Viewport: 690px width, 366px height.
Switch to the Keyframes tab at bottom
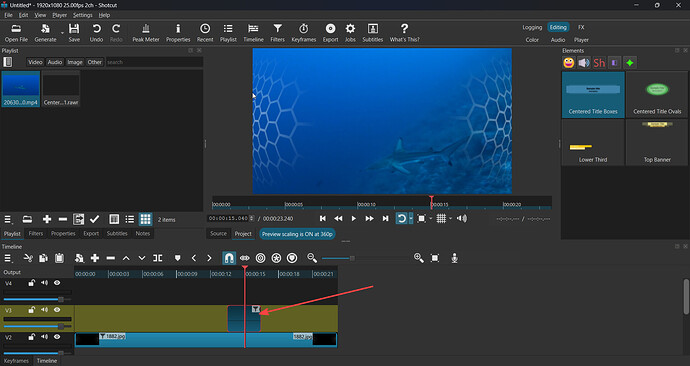coord(16,361)
